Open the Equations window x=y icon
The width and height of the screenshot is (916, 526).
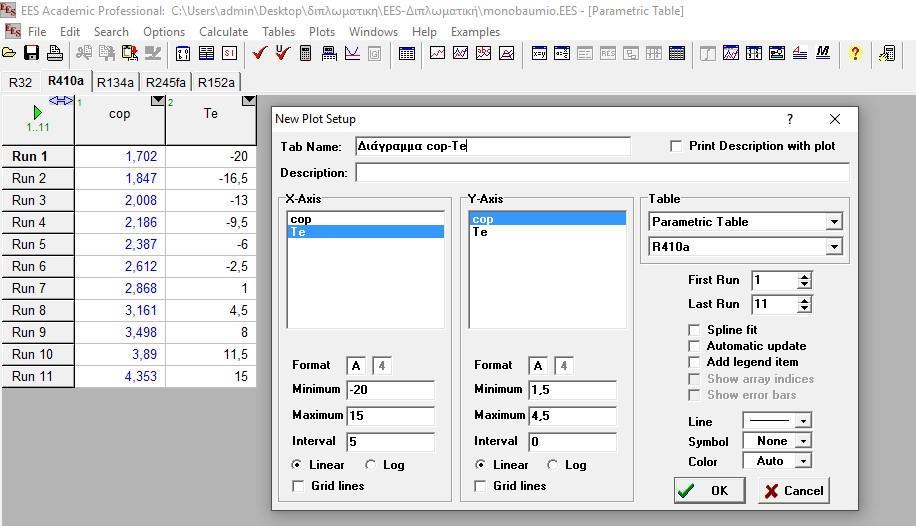539,54
